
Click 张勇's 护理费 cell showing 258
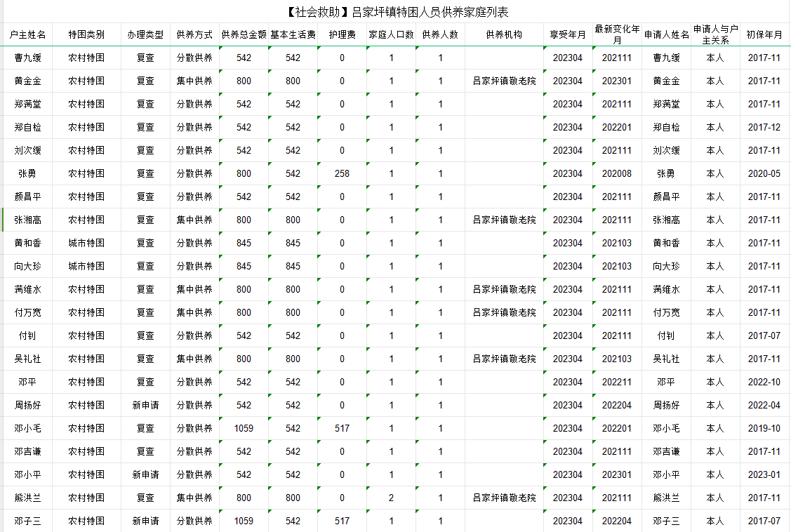point(342,173)
